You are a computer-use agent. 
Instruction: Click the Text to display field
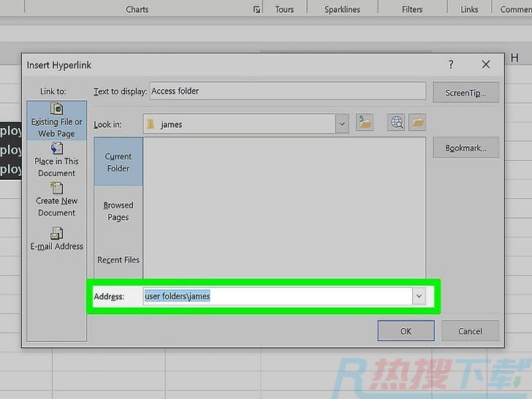tap(288, 91)
